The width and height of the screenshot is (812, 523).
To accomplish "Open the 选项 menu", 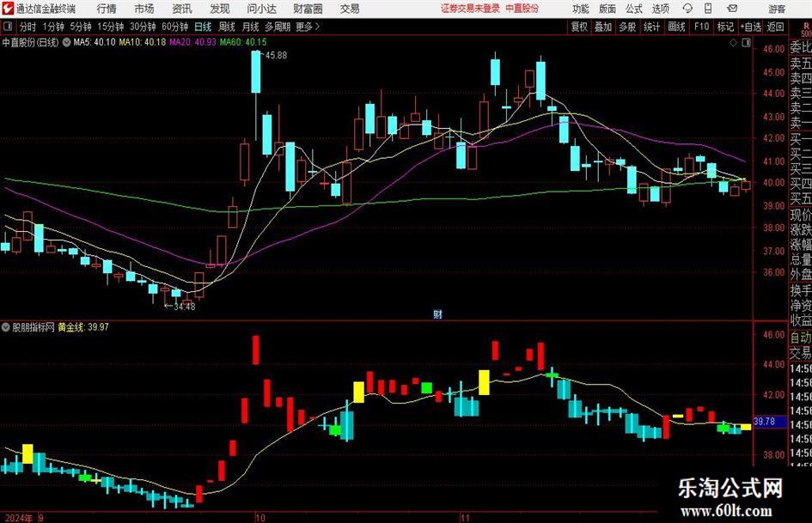I will coord(660,9).
